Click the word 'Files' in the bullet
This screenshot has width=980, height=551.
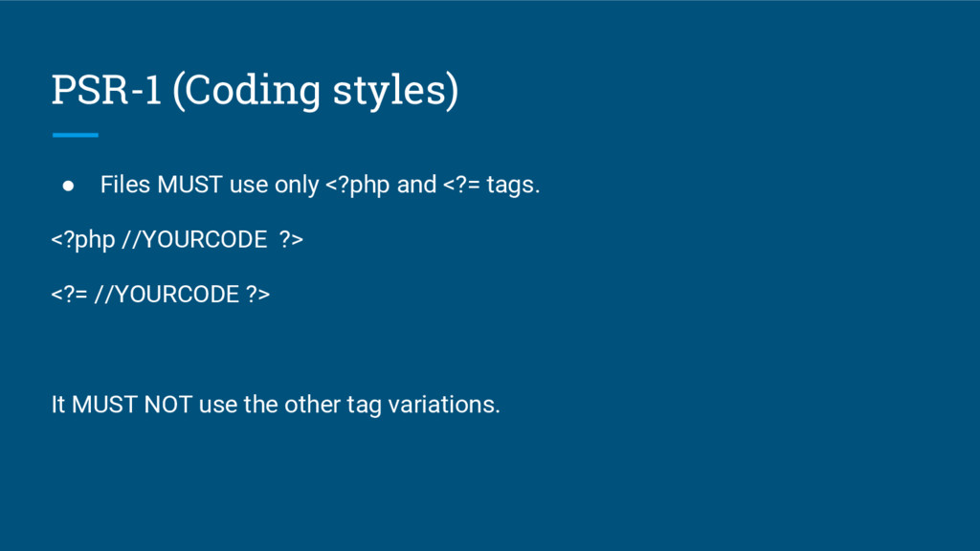[x=125, y=185]
